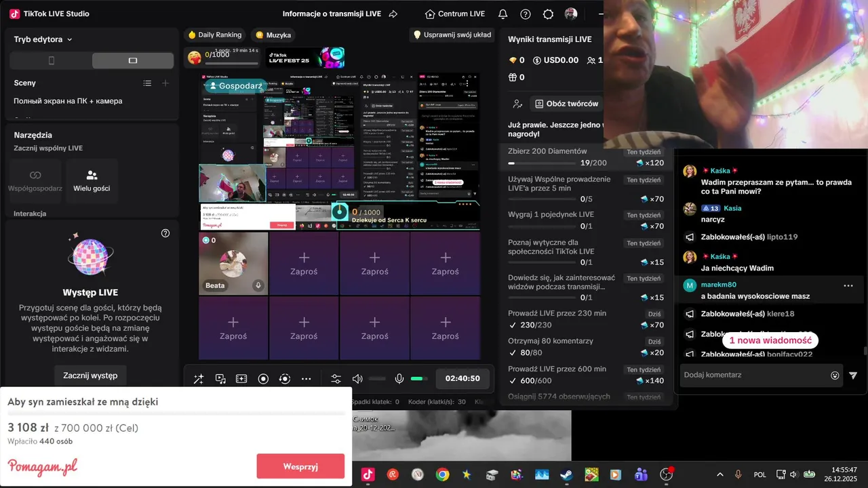Select the Полный экран на ПК + камера scene
The image size is (868, 488).
tap(68, 101)
